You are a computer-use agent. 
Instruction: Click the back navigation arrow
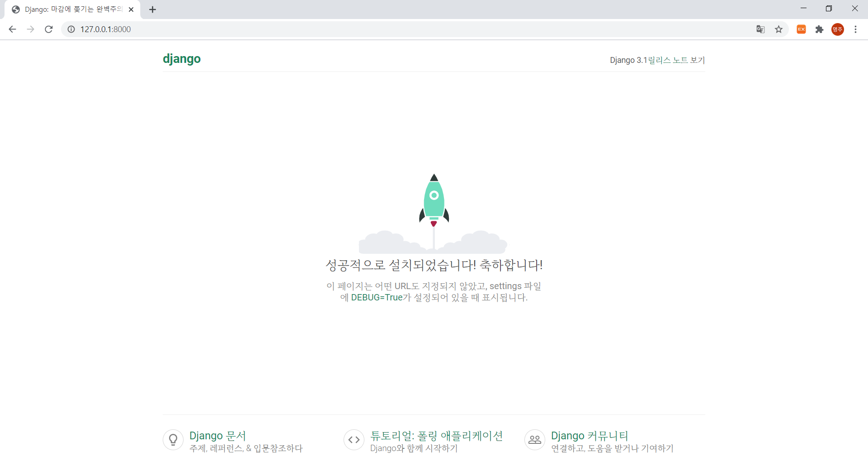click(12, 29)
